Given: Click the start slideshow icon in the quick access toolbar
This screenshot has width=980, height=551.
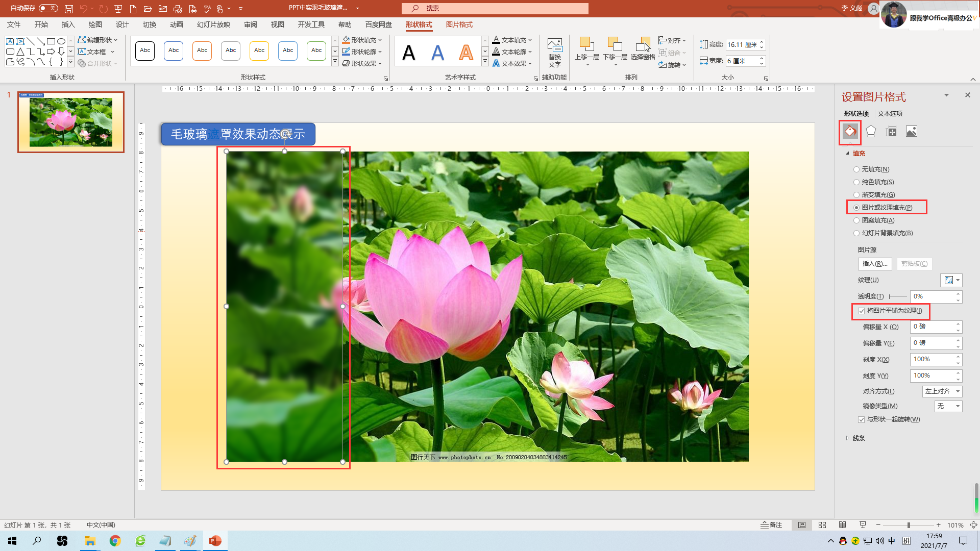Looking at the screenshot, I should (118, 9).
